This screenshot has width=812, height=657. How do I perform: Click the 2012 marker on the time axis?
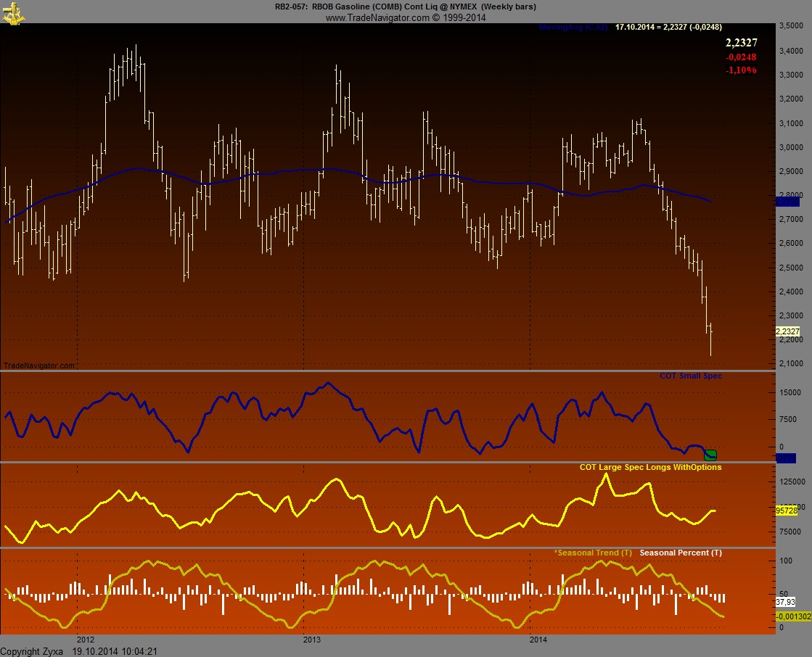coord(85,640)
